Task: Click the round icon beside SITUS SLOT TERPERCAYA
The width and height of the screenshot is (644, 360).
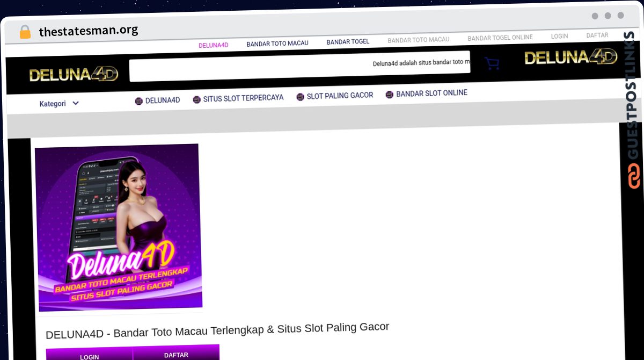Action: (x=196, y=99)
